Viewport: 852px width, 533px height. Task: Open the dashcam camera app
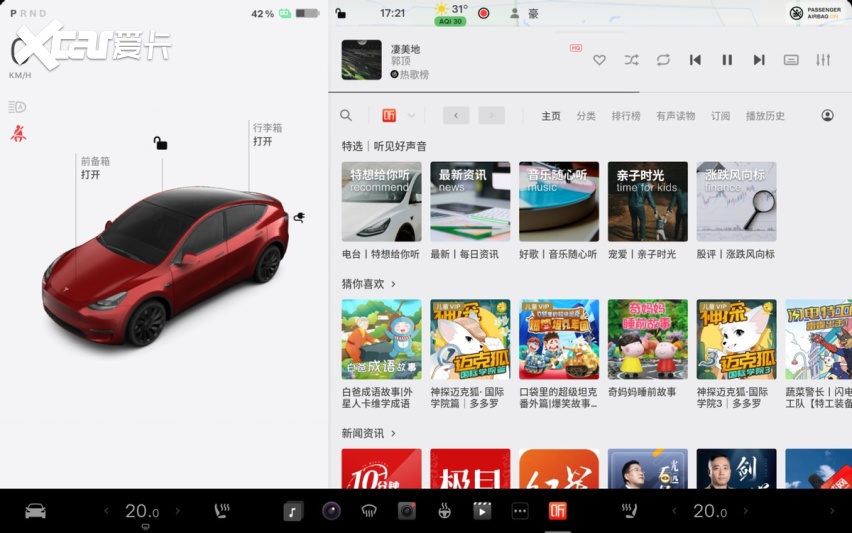pos(406,511)
